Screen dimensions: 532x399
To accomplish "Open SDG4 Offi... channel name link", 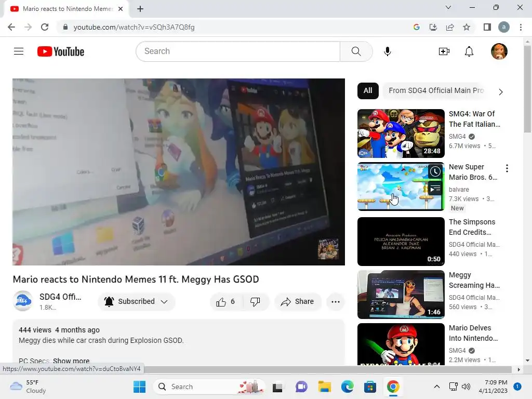I will point(60,297).
